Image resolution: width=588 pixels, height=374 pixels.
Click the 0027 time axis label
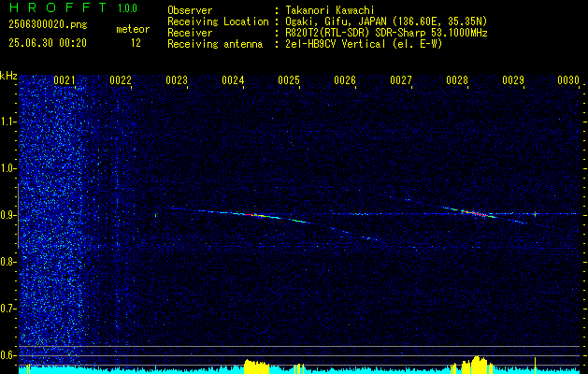(400, 79)
